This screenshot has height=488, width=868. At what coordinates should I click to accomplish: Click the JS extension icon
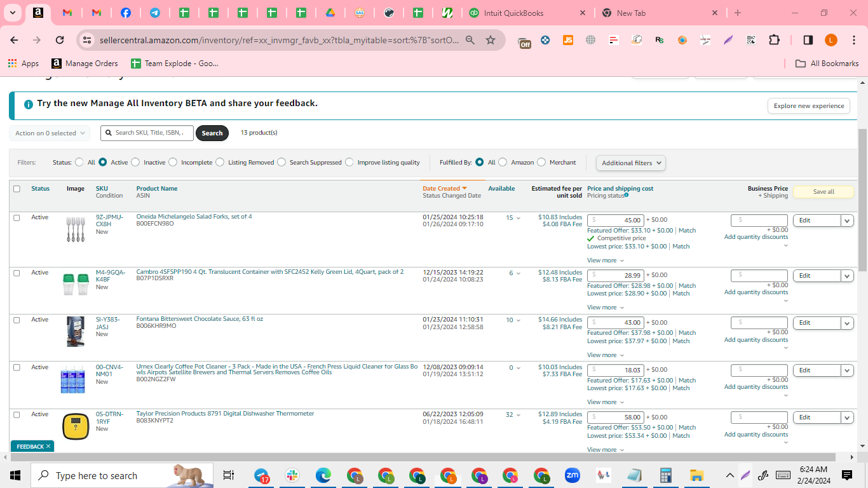pos(568,40)
